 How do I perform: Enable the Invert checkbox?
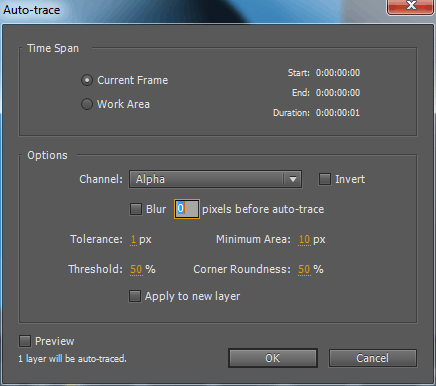tap(325, 179)
